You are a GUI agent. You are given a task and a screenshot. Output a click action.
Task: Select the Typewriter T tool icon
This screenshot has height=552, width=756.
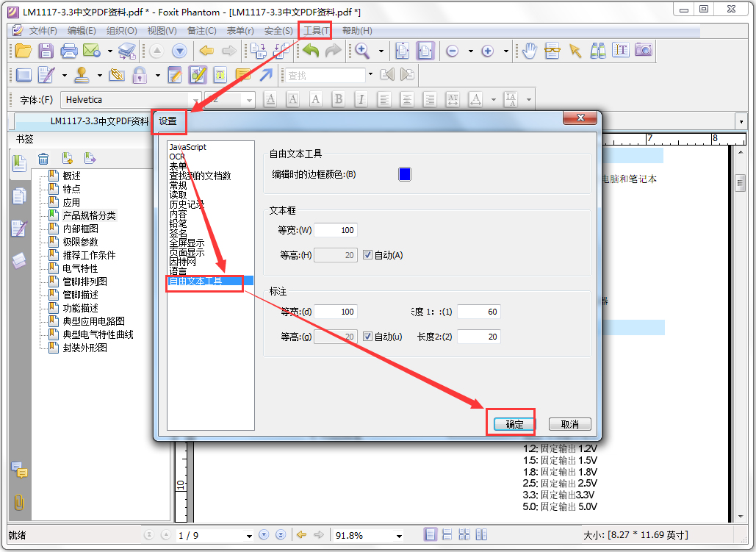click(220, 75)
